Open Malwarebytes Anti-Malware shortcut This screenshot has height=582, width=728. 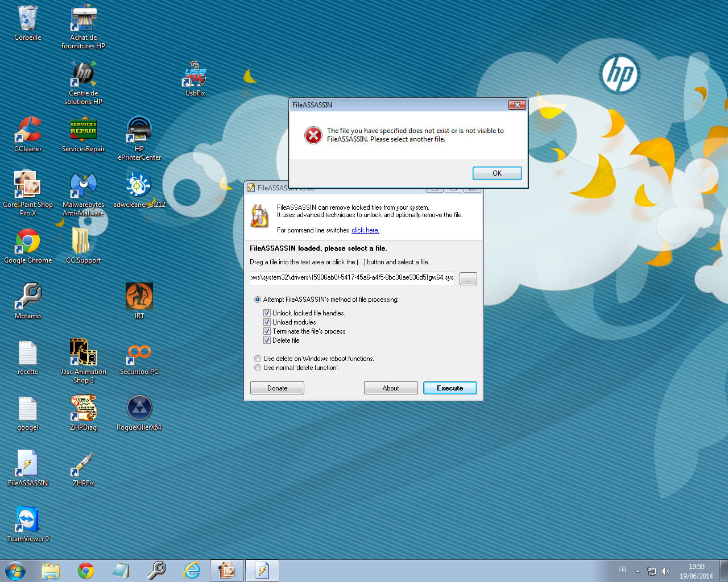[x=84, y=194]
